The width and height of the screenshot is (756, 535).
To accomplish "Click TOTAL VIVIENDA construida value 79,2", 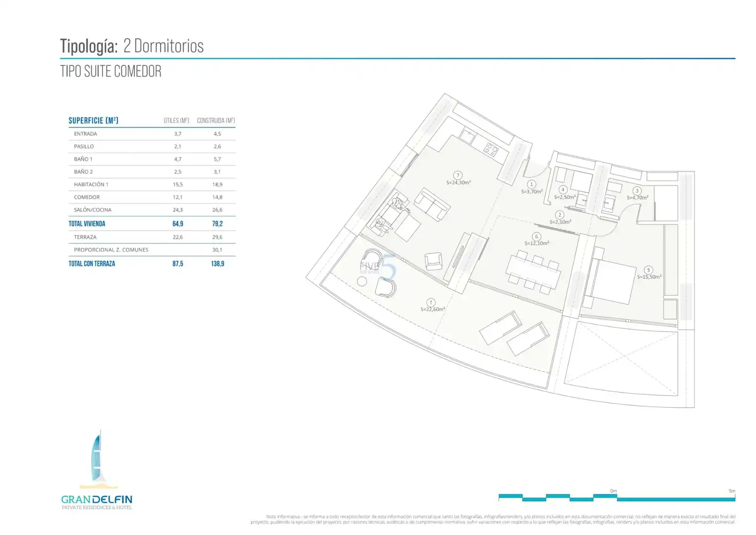I will coord(217,224).
